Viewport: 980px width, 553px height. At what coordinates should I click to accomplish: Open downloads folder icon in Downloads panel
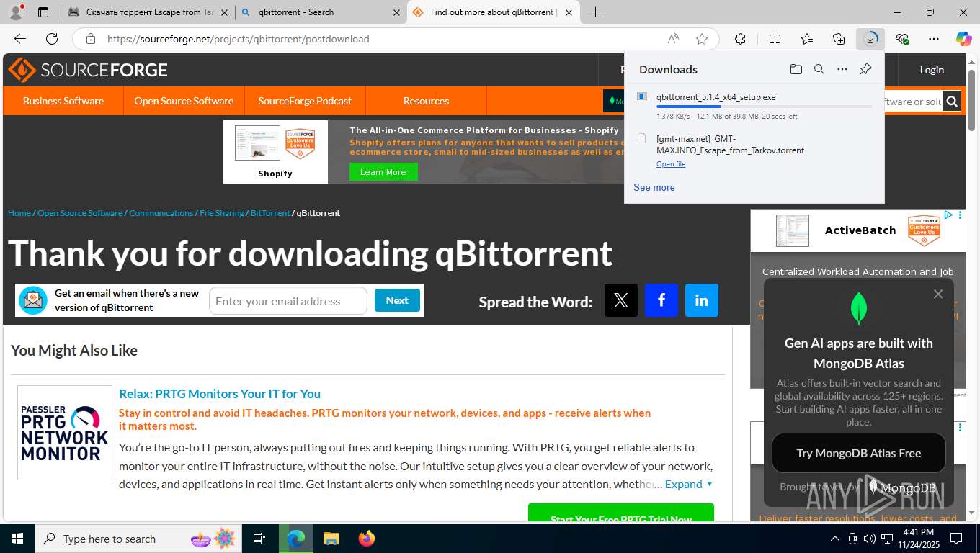796,69
